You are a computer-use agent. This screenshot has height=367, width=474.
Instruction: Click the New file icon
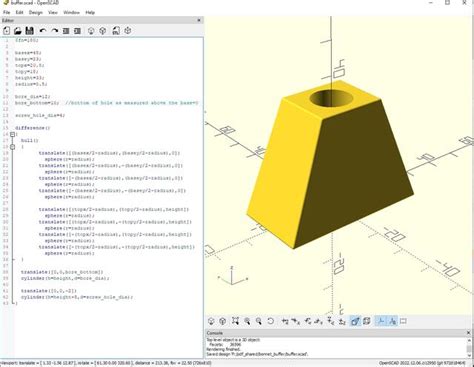(x=6, y=31)
